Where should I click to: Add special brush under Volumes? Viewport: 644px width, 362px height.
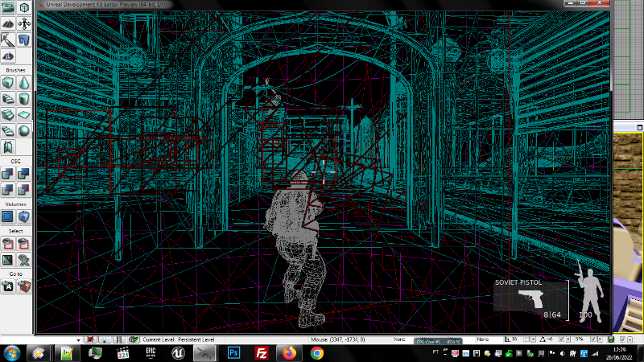click(x=8, y=216)
